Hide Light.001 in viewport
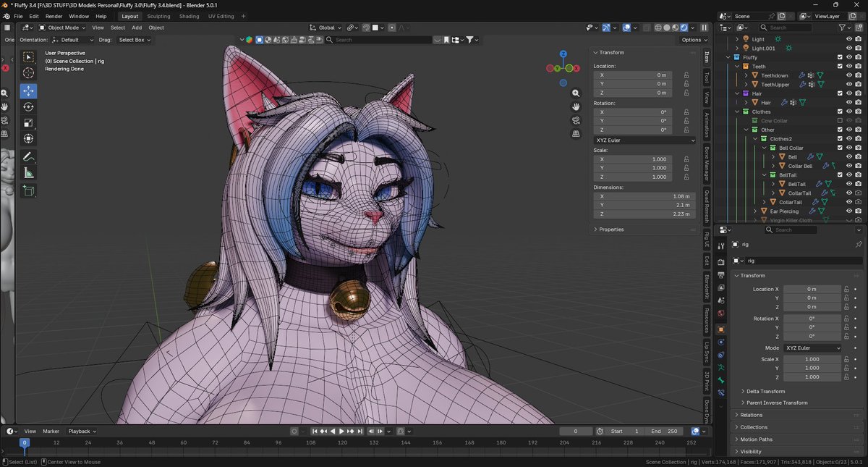The height and width of the screenshot is (467, 868). pyautogui.click(x=849, y=49)
